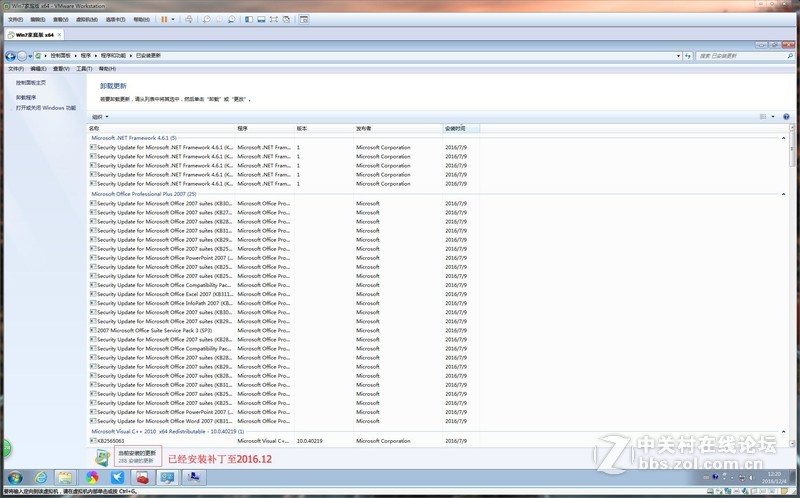Close the Win7家庭版 x64 tab with its X

click(59, 35)
